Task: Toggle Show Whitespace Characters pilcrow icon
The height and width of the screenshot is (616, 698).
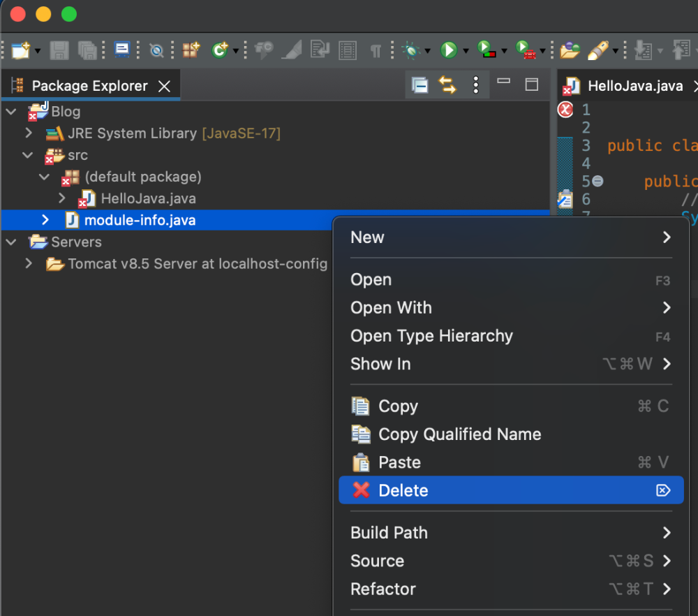Action: click(376, 50)
